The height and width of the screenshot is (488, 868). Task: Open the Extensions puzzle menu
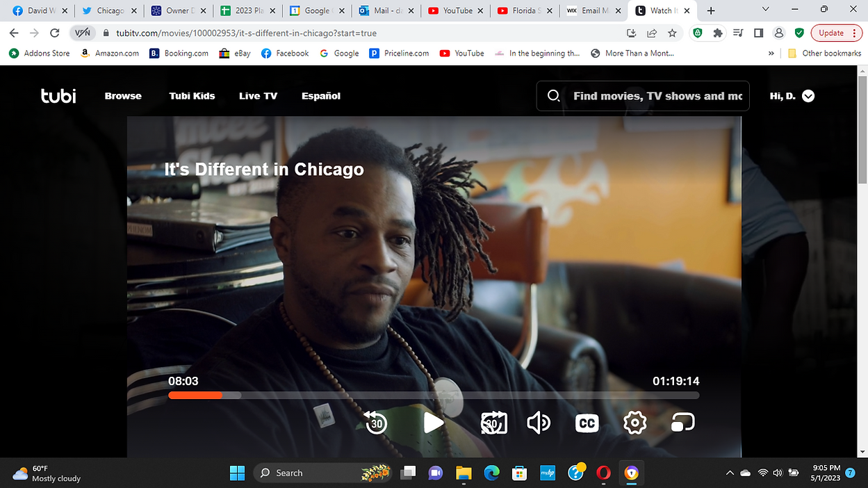(x=718, y=33)
